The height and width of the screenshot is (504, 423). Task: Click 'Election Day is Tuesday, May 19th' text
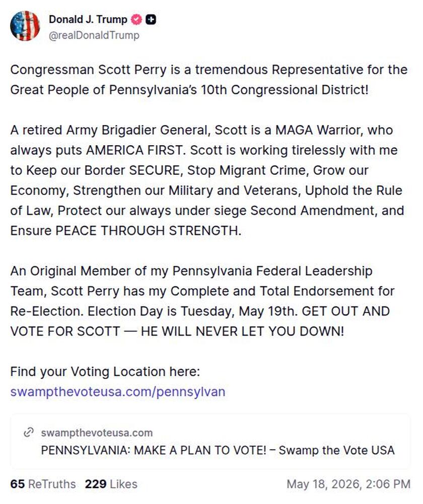pos(192,311)
